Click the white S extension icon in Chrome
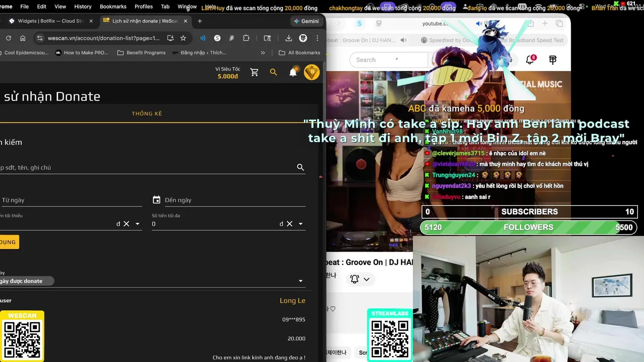 coord(217,38)
